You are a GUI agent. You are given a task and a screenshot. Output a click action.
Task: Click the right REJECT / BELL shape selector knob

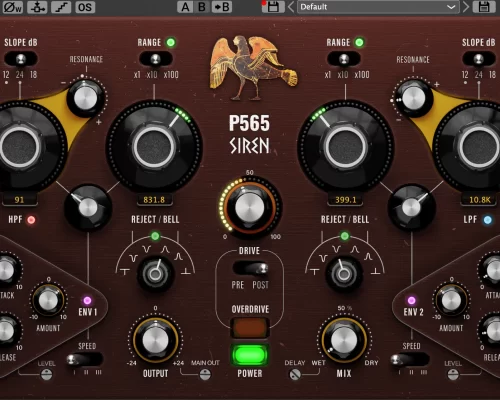point(344,274)
